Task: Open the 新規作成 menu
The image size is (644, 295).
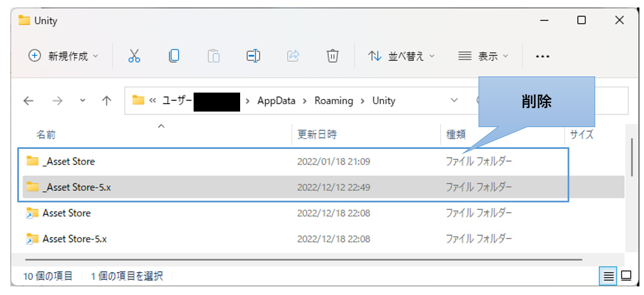Action: (x=64, y=56)
